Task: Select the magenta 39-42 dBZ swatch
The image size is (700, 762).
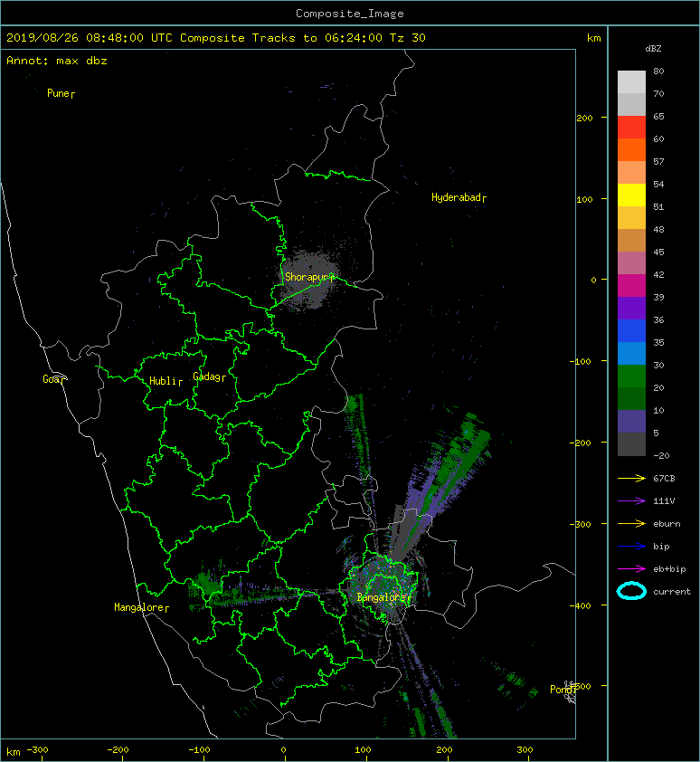Action: pyautogui.click(x=631, y=285)
